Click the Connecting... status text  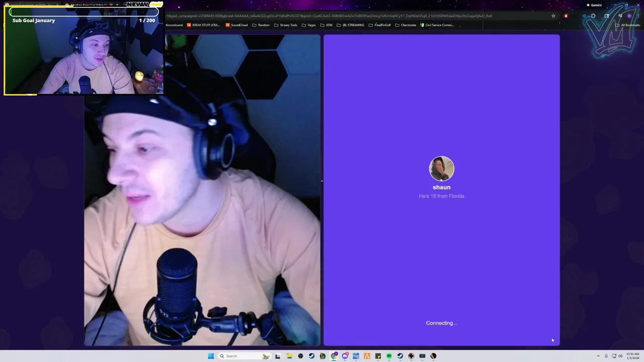click(442, 323)
